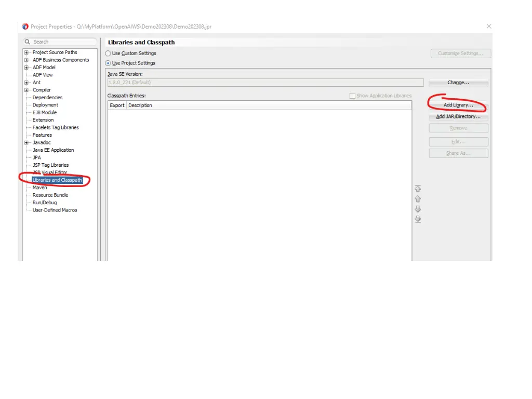Select Run/Debug in the category tree

click(x=45, y=203)
